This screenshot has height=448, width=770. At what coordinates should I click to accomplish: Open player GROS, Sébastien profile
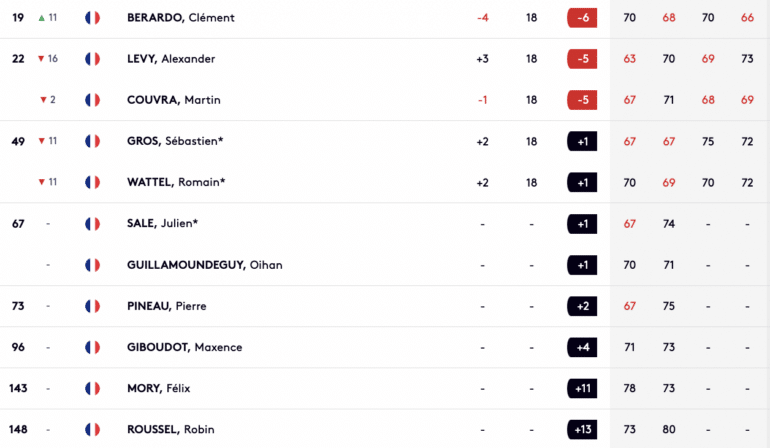175,141
